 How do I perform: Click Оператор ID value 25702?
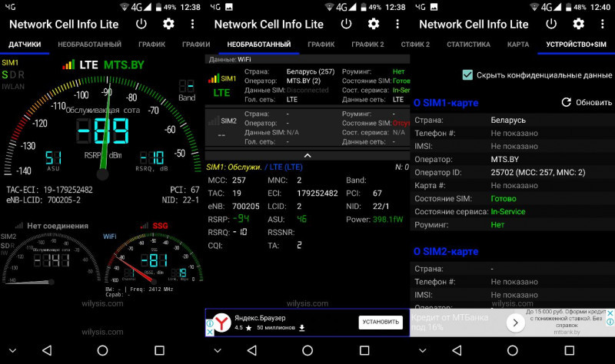(537, 172)
